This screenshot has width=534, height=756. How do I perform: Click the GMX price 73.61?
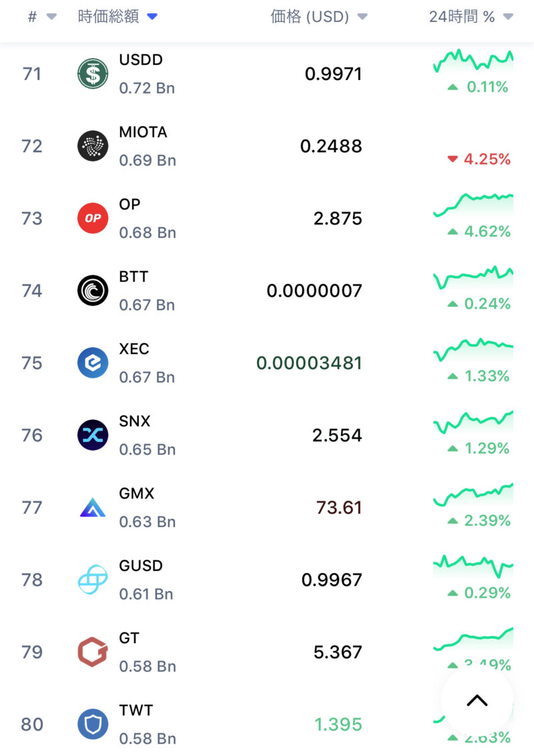pyautogui.click(x=339, y=508)
